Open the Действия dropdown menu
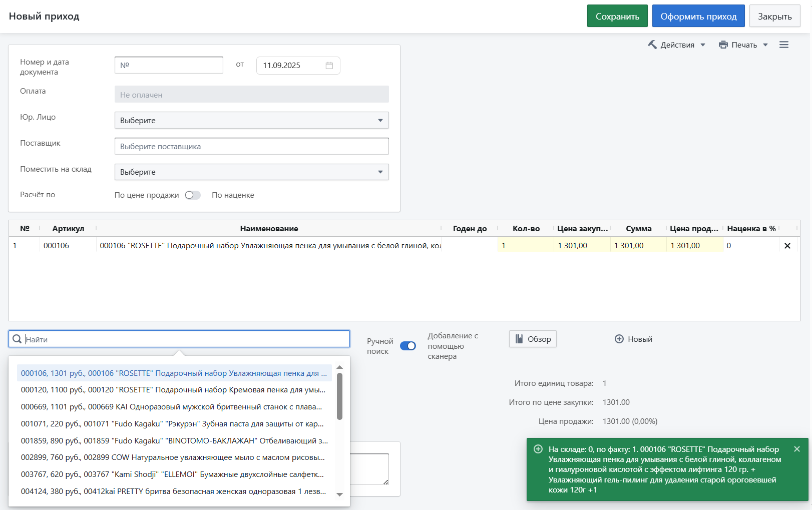The width and height of the screenshot is (812, 510). [x=677, y=45]
